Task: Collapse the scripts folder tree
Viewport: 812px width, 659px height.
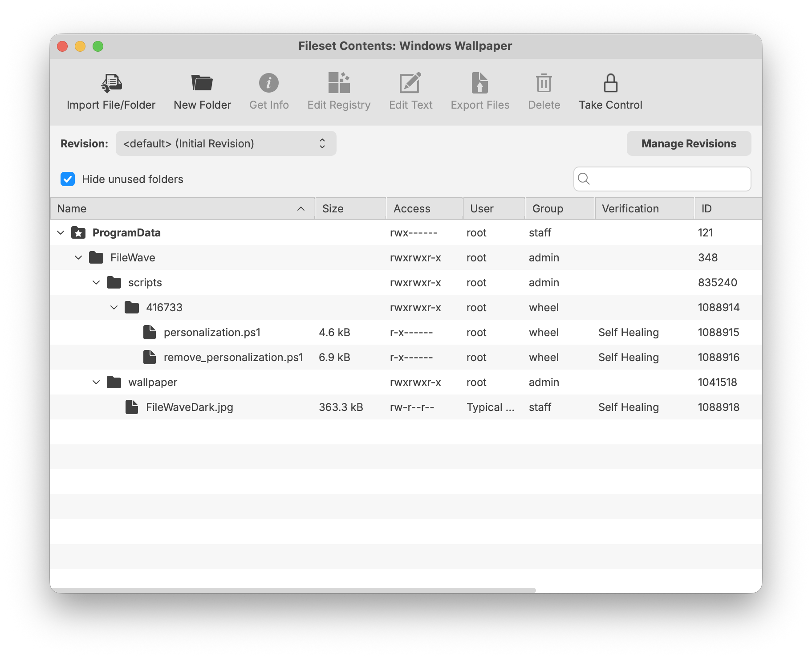Action: [x=96, y=283]
